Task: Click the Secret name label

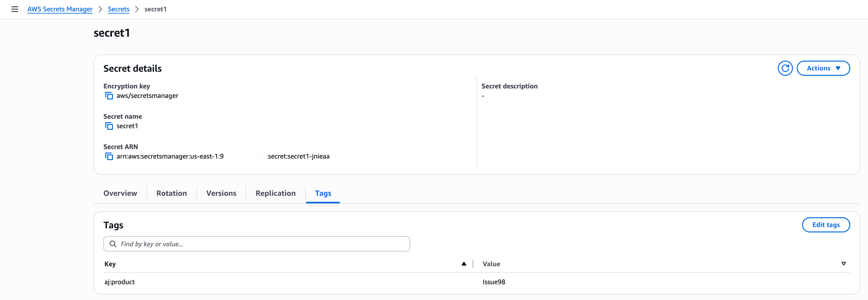Action: [x=123, y=117]
